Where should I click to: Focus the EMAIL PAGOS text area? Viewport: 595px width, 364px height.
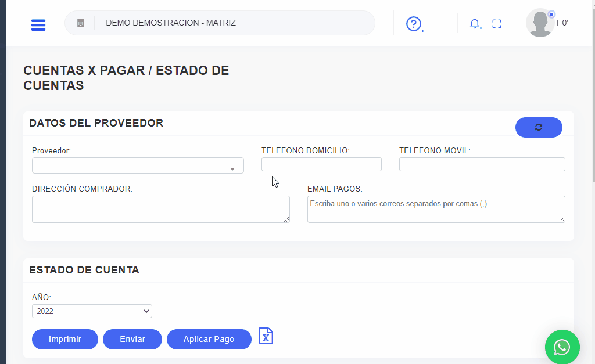click(436, 209)
